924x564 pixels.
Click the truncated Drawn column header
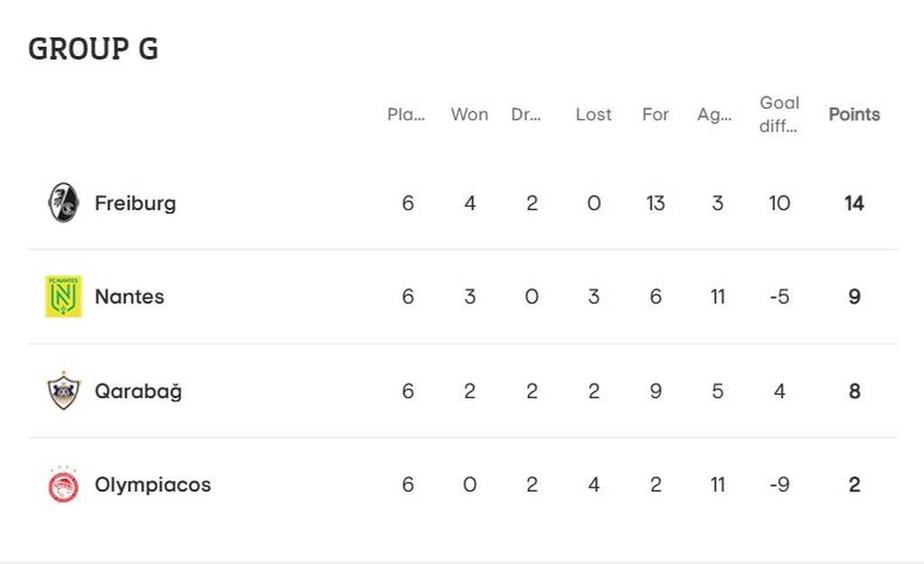[x=526, y=115]
